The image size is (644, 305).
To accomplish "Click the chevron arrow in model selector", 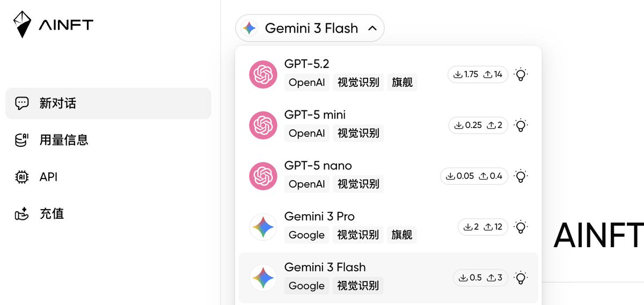I will (372, 28).
